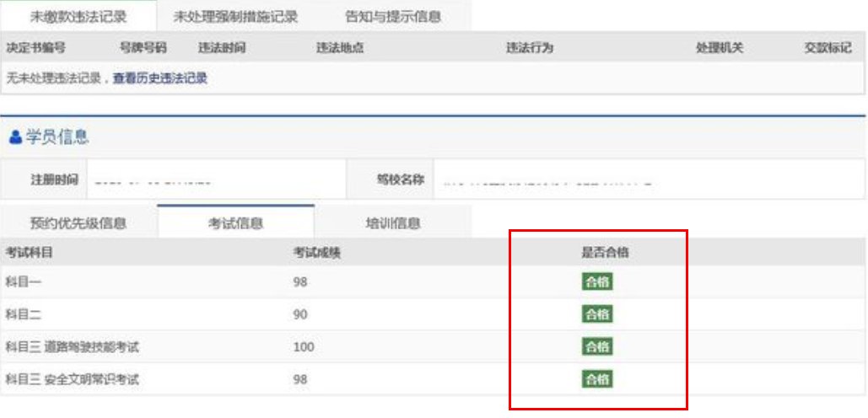This screenshot has height=418, width=868.
Task: Open 未处理强制措施记录 tab
Action: [x=235, y=17]
